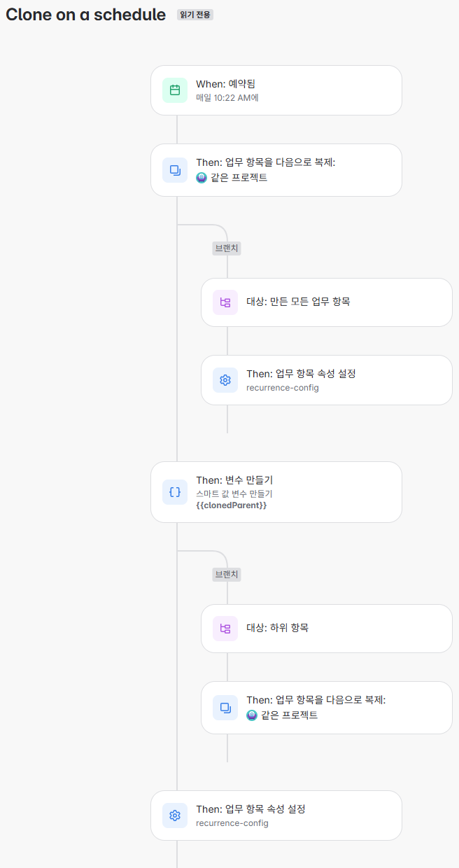Click the Clone on a schedule rule title
The height and width of the screenshot is (868, 459).
pyautogui.click(x=86, y=15)
